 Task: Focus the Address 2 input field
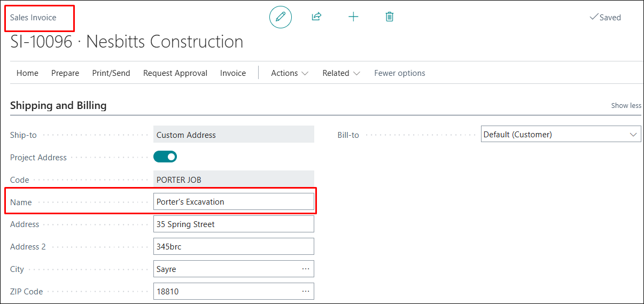[x=233, y=247]
